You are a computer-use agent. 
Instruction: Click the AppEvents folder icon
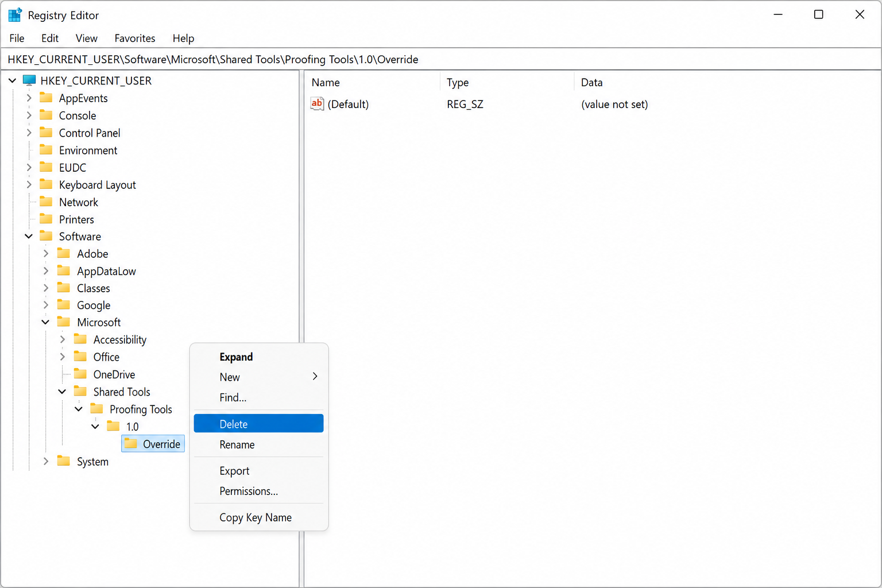(46, 98)
